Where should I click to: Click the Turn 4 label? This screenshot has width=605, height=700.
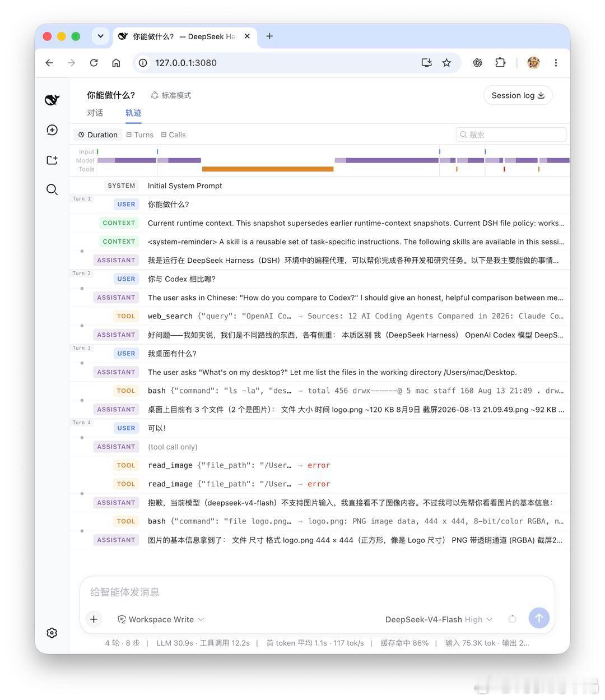coord(82,423)
